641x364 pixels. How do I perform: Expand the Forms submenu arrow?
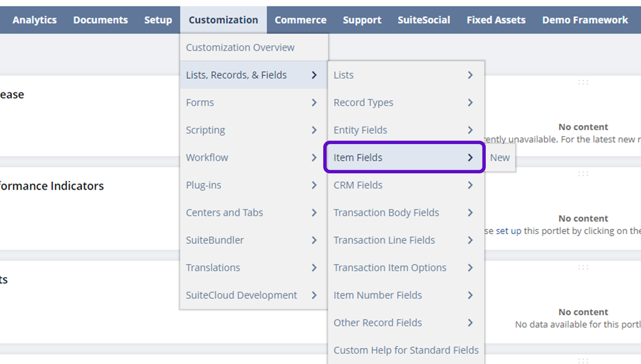314,102
